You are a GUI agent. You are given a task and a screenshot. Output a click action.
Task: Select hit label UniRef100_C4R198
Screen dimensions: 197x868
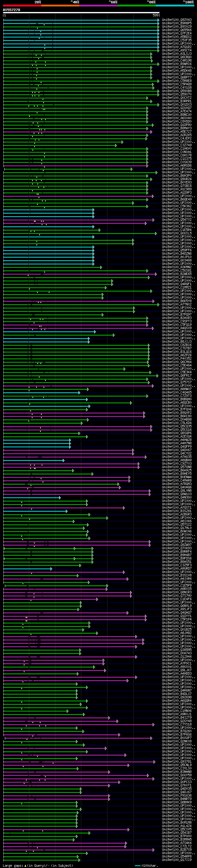pyautogui.click(x=177, y=60)
